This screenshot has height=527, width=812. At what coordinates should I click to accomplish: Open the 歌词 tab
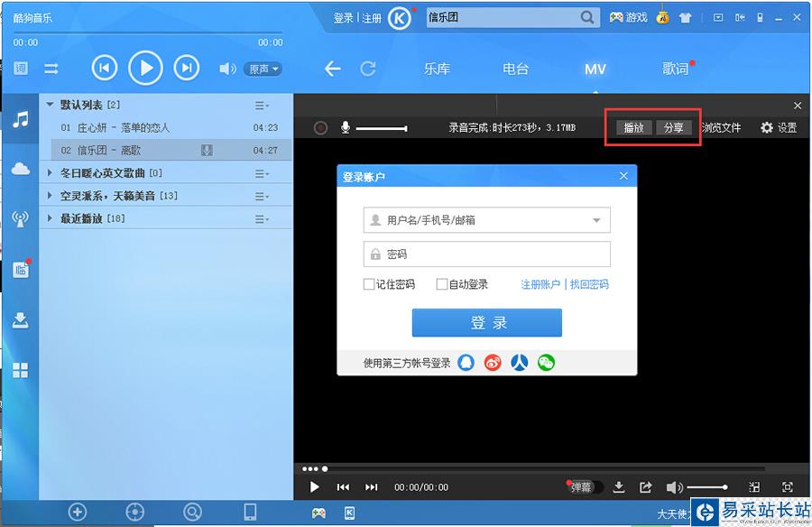coord(675,69)
